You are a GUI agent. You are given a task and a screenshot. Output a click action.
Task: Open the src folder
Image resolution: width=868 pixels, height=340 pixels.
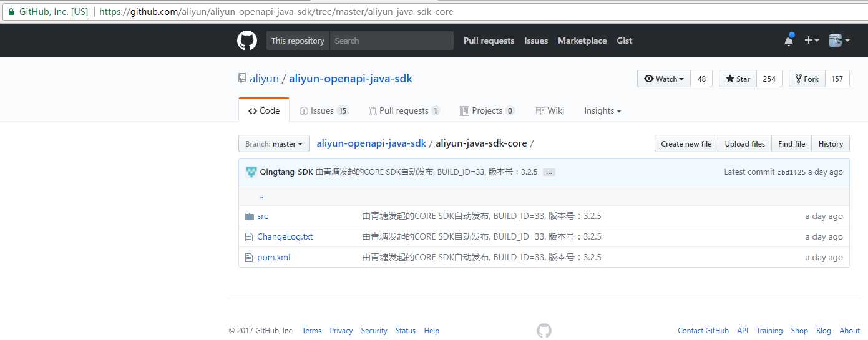coord(263,216)
